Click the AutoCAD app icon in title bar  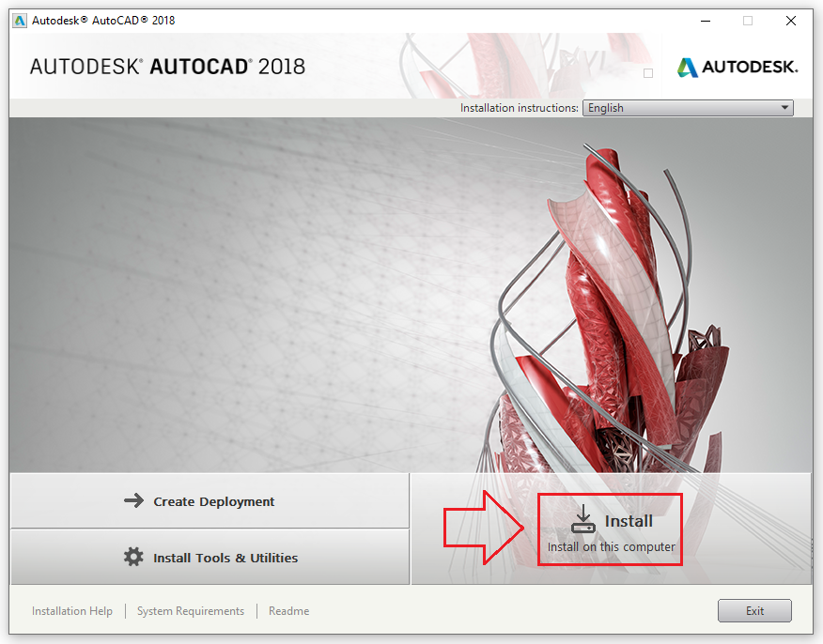click(20, 21)
